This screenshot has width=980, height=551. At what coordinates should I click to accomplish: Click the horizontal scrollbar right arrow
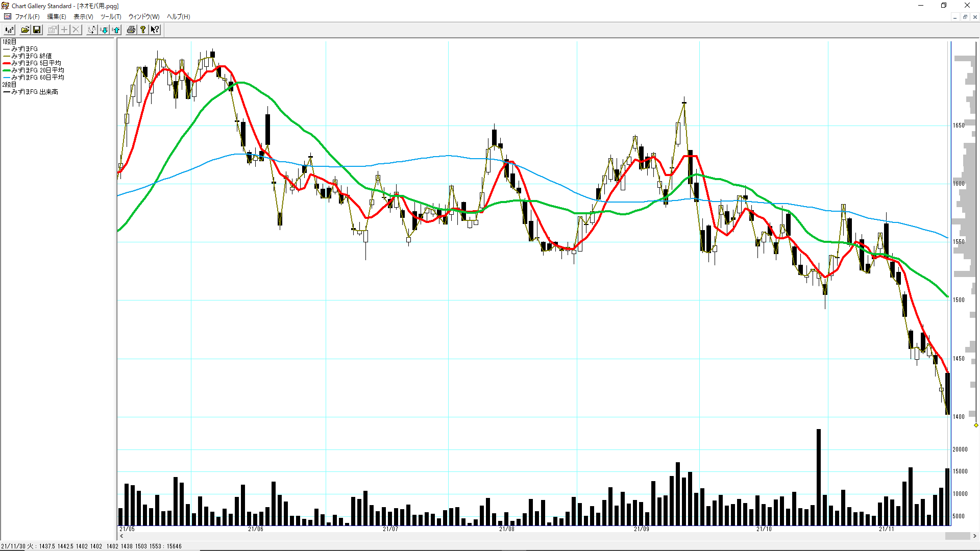(x=975, y=536)
